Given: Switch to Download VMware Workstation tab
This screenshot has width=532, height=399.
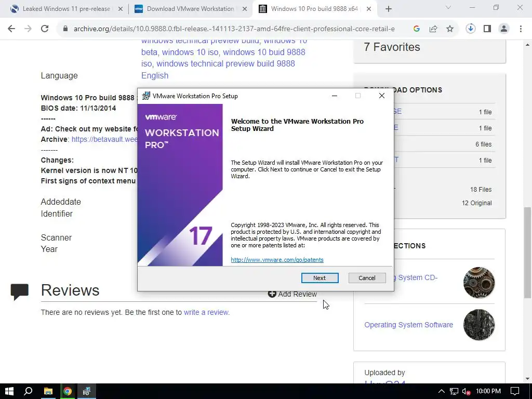Looking at the screenshot, I should (190, 9).
